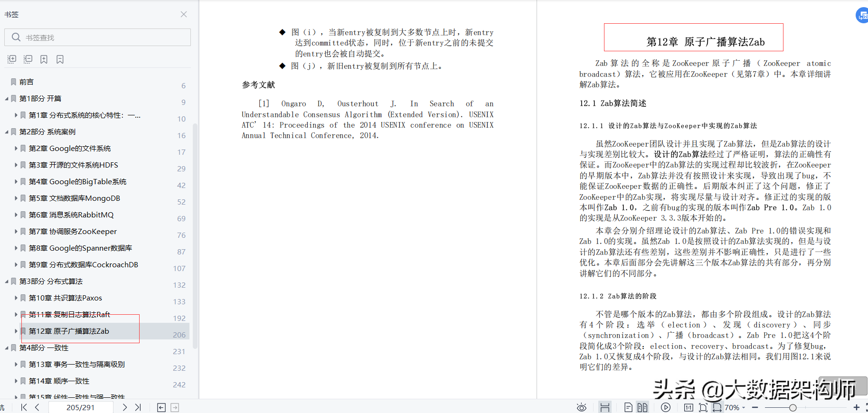Expand 第13章 事务一致性与隔离级别 bookmark
This screenshot has width=868, height=413.
coord(16,365)
